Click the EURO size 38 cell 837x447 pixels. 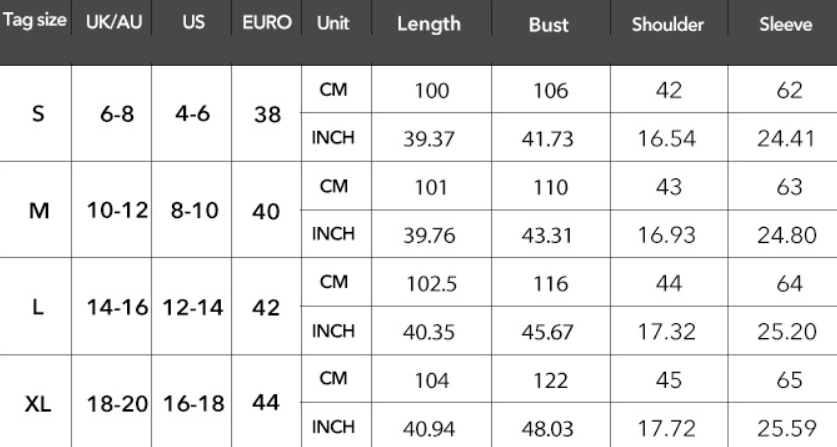click(266, 114)
